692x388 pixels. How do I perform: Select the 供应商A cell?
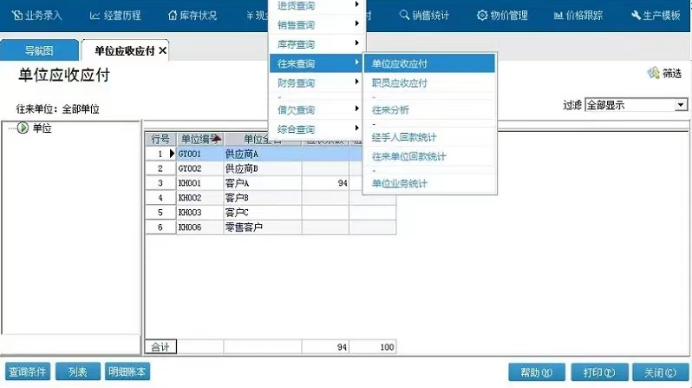(263, 154)
